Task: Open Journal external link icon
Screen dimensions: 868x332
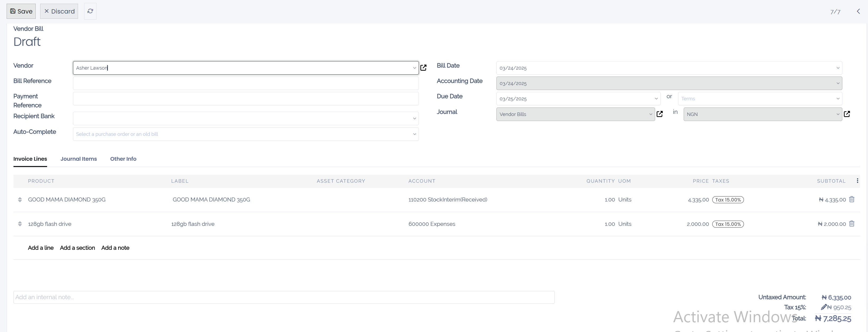Action: (659, 114)
